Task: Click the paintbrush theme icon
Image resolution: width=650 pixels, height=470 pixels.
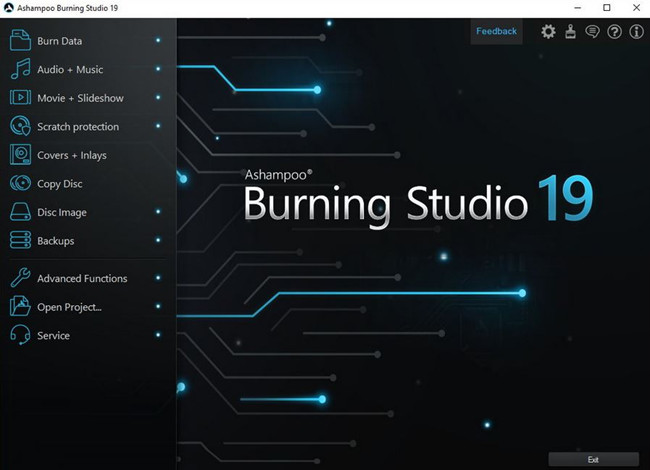Action: click(x=570, y=32)
